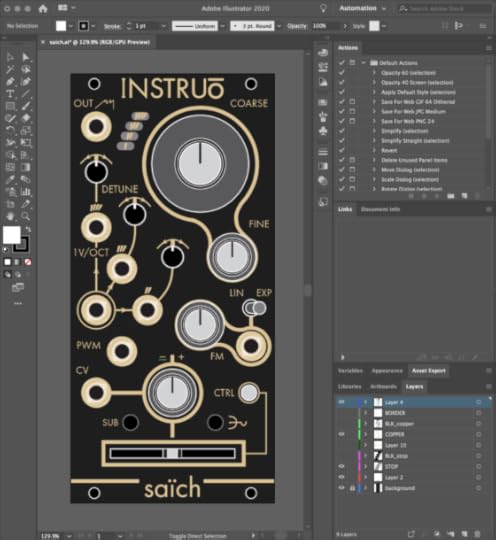Screen dimensions: 496x540
Task: Open the Actions panel menu icon
Action: (488, 48)
